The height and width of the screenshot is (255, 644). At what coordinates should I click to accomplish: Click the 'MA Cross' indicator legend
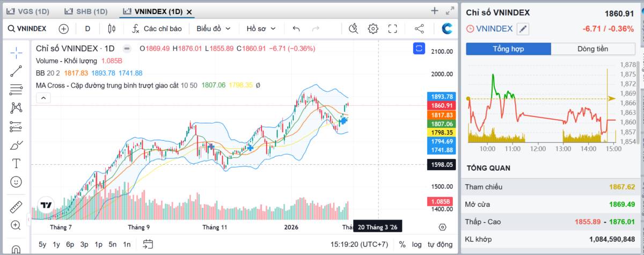(107, 85)
